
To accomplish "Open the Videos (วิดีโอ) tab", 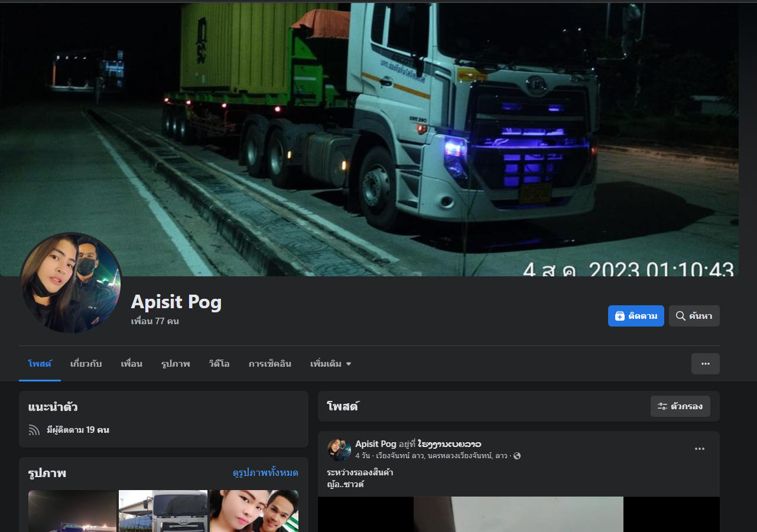I will tap(219, 364).
